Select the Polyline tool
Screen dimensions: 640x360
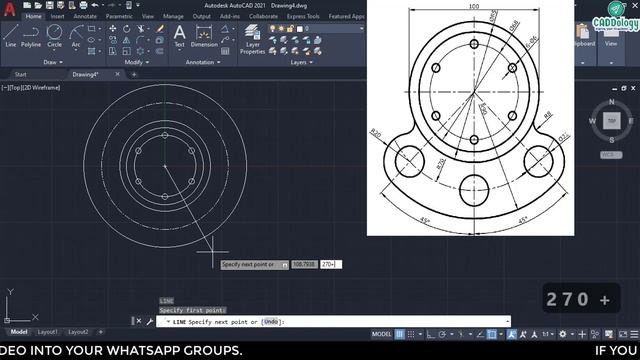pyautogui.click(x=31, y=36)
